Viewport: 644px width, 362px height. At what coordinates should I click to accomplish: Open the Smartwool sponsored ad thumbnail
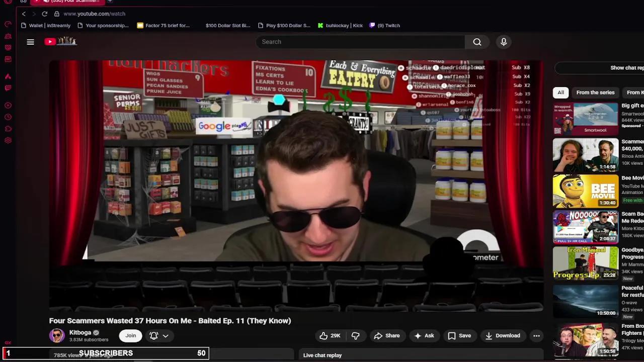pyautogui.click(x=586, y=119)
